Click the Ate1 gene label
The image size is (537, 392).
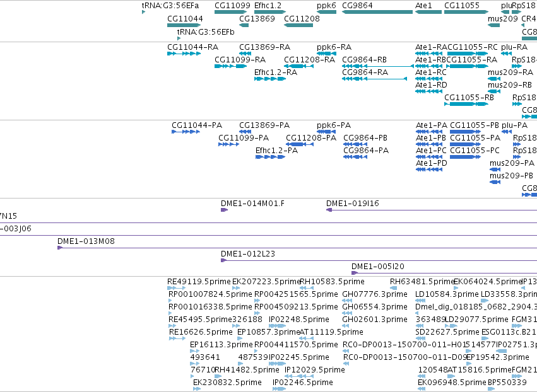tap(423, 6)
